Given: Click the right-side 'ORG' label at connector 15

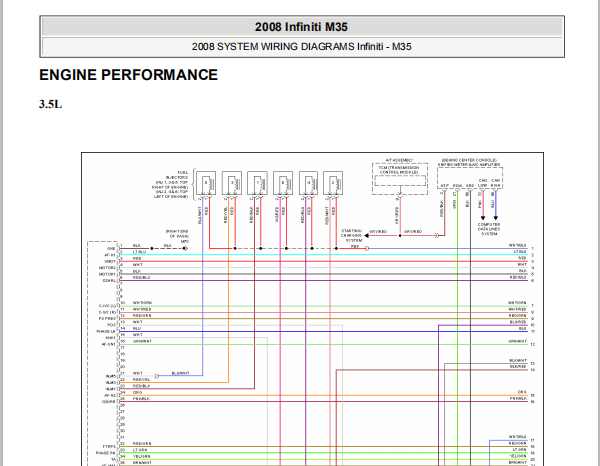Looking at the screenshot, I should point(522,392).
